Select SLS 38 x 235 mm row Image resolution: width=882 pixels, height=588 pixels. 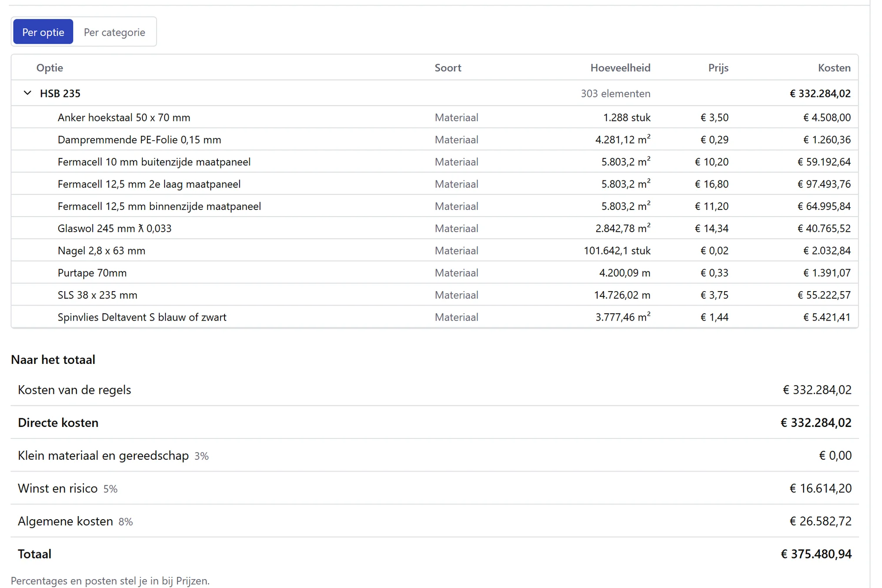point(434,295)
